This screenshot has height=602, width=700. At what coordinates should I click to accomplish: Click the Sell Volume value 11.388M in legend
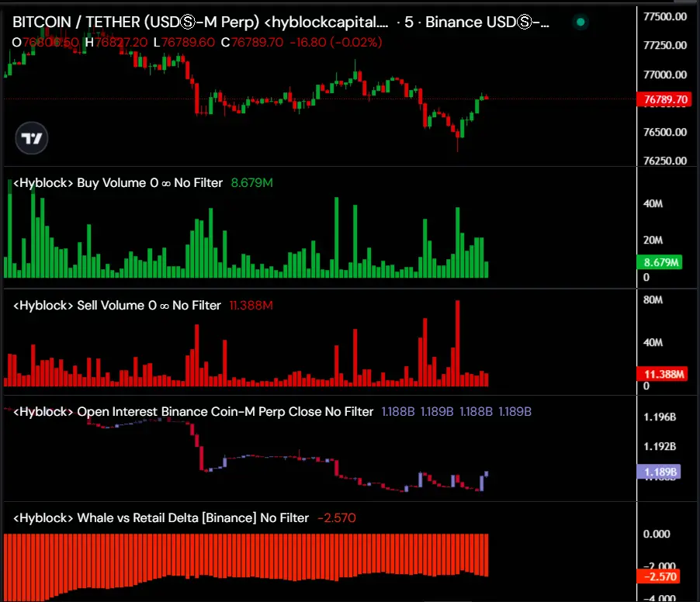(x=251, y=305)
